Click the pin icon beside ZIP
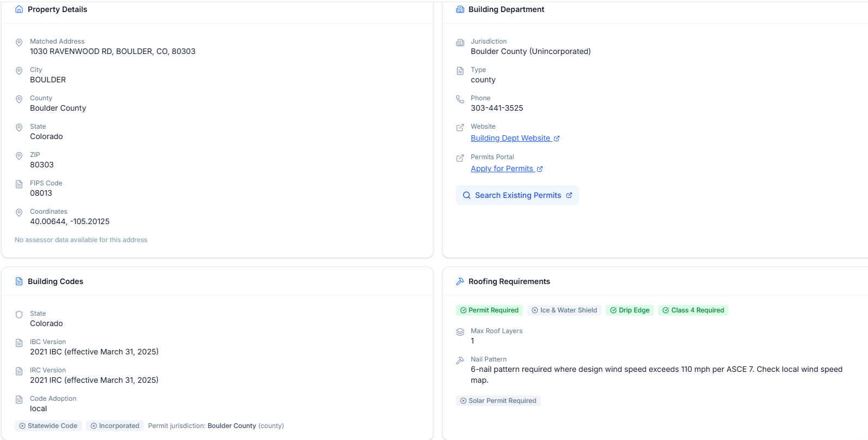 pos(19,156)
